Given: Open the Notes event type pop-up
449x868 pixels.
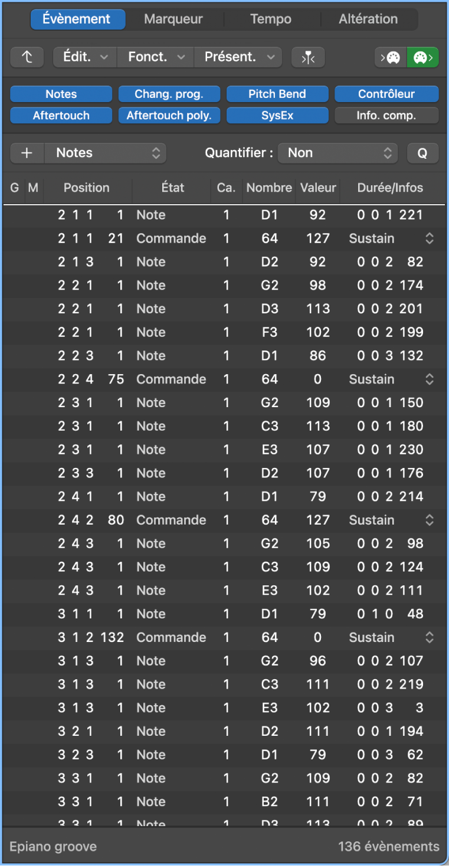Looking at the screenshot, I should pos(106,153).
